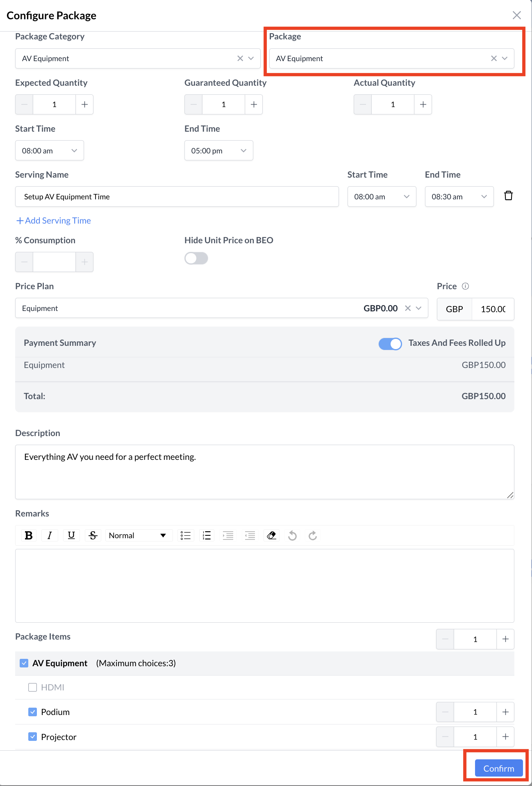Screen dimensions: 532x786
Task: Check the HDMI item
Action: (33, 687)
